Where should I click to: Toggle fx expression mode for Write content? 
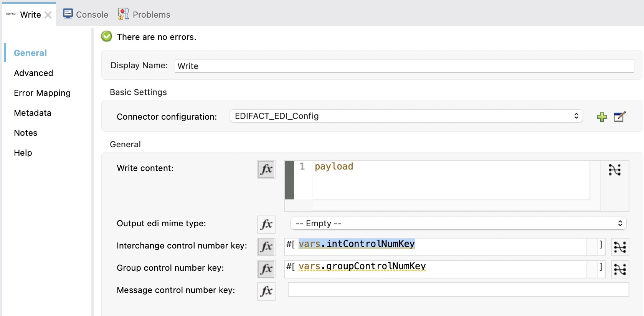tap(266, 170)
